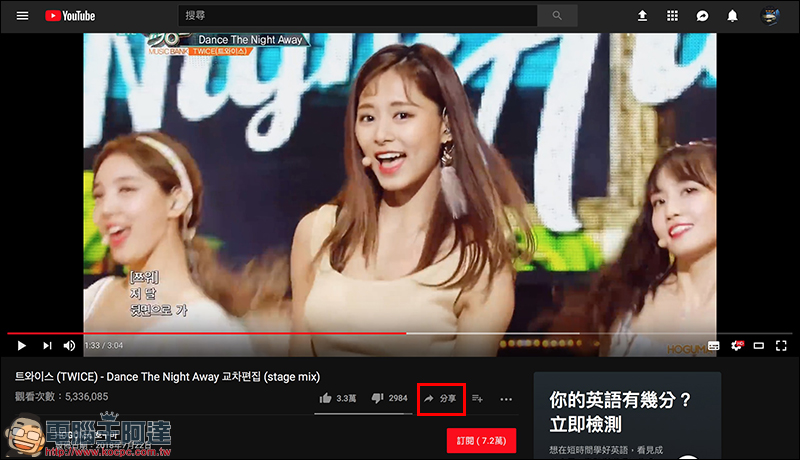
Task: Toggle subtitles on the player
Action: click(x=714, y=345)
